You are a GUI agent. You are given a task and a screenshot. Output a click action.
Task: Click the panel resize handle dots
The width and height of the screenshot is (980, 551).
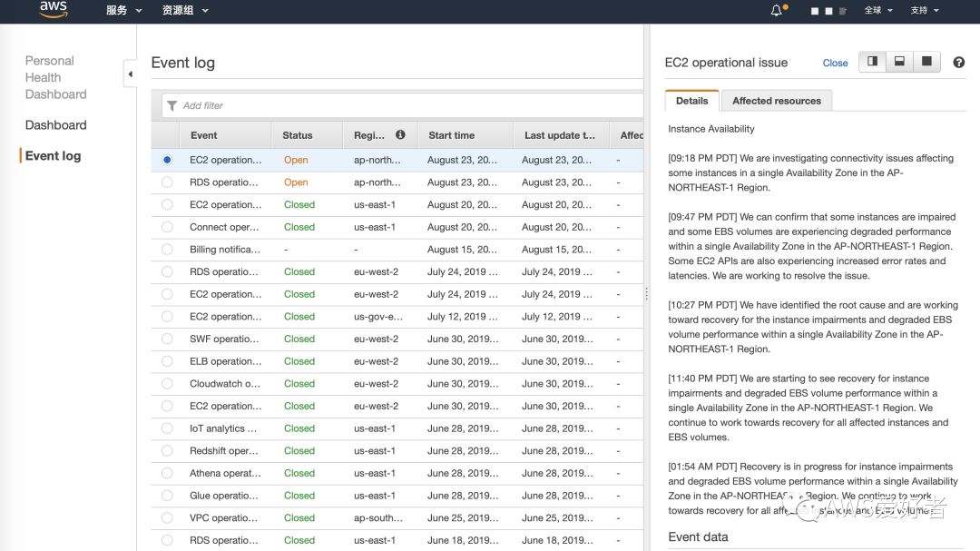click(x=646, y=293)
